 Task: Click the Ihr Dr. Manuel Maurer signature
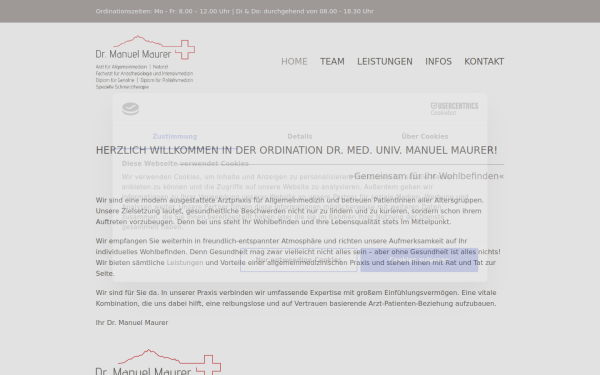(x=132, y=323)
